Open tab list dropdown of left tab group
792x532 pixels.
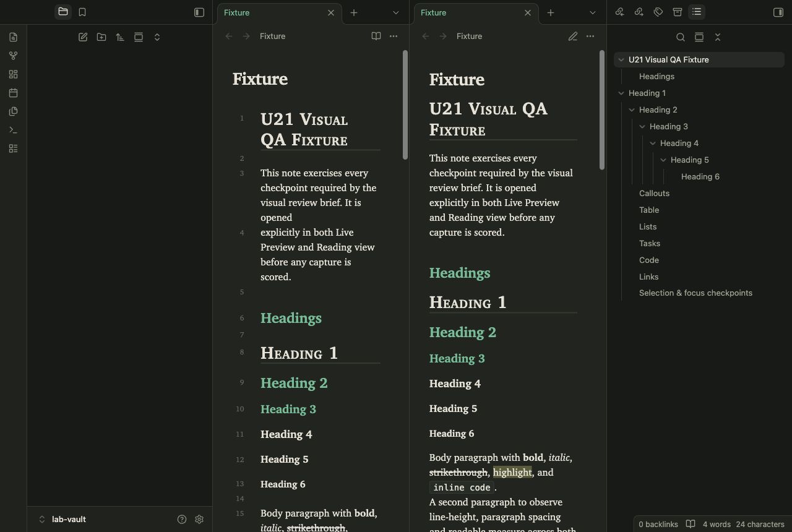pyautogui.click(x=396, y=12)
